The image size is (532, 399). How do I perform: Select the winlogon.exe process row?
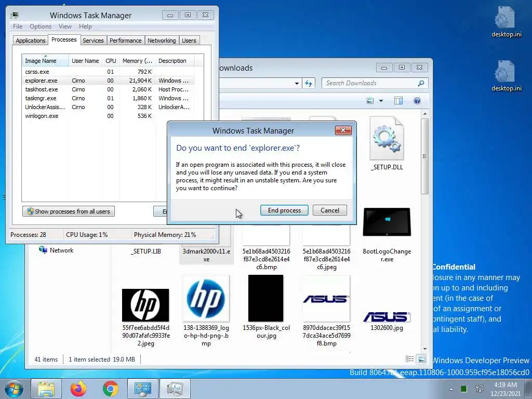(108, 116)
